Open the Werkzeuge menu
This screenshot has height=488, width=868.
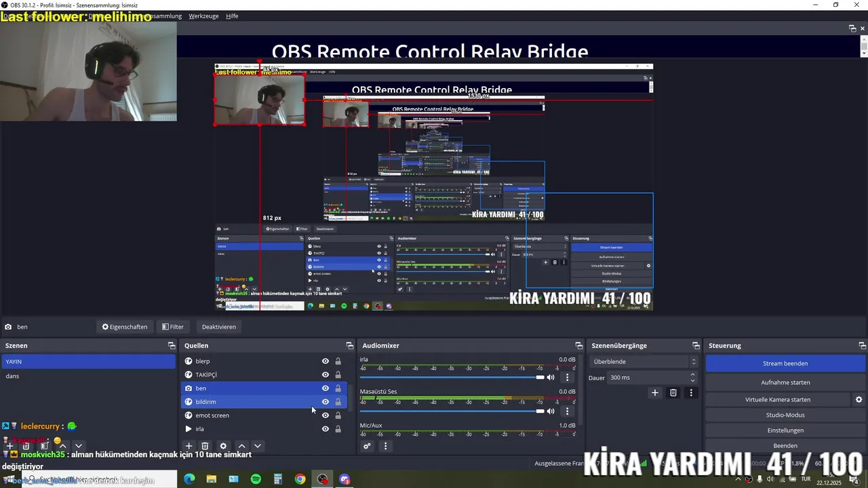203,16
